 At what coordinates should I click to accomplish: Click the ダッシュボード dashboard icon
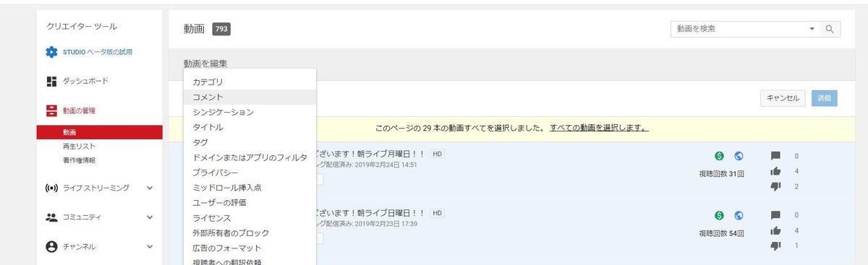point(51,81)
